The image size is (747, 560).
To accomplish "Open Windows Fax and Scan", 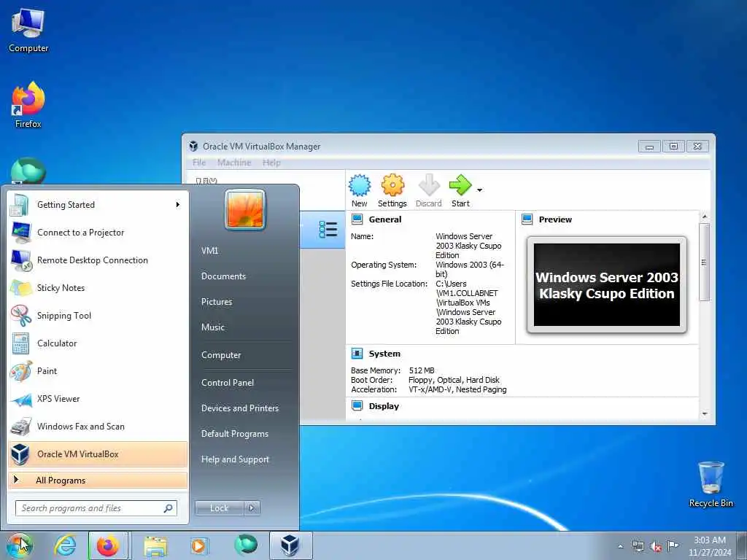I will pyautogui.click(x=98, y=426).
